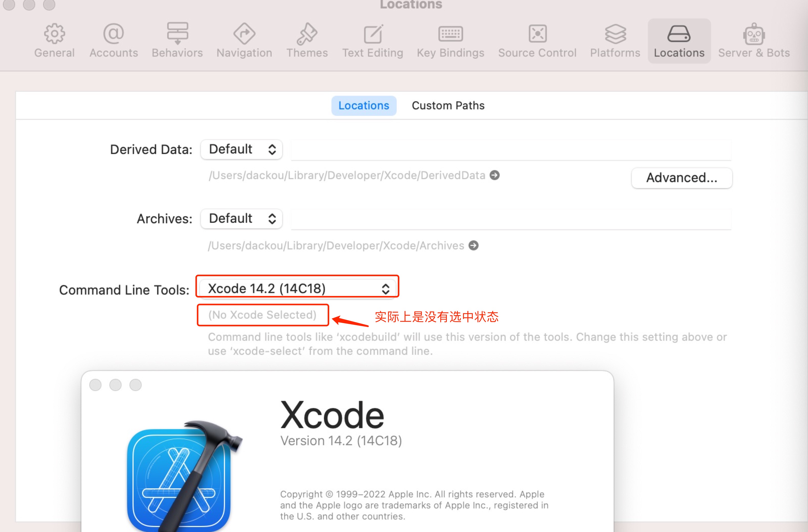Click the Derived Data path input field
Image resolution: width=808 pixels, height=532 pixels.
click(511, 150)
